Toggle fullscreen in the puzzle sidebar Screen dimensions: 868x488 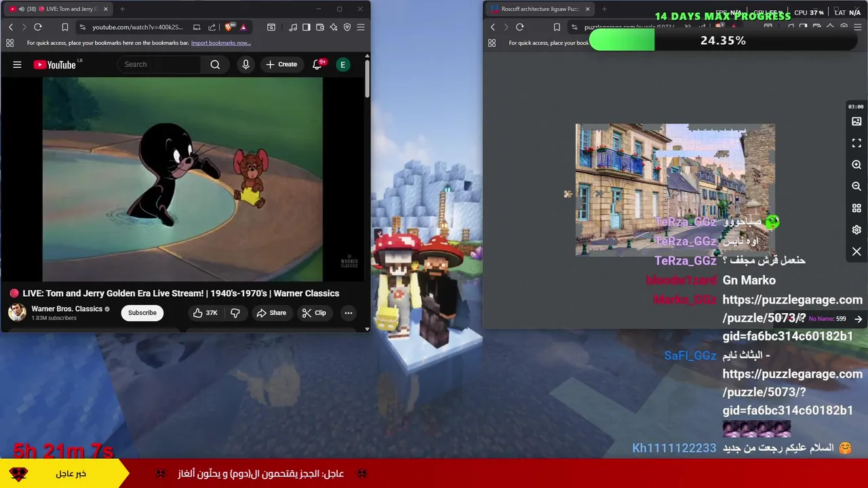[856, 143]
